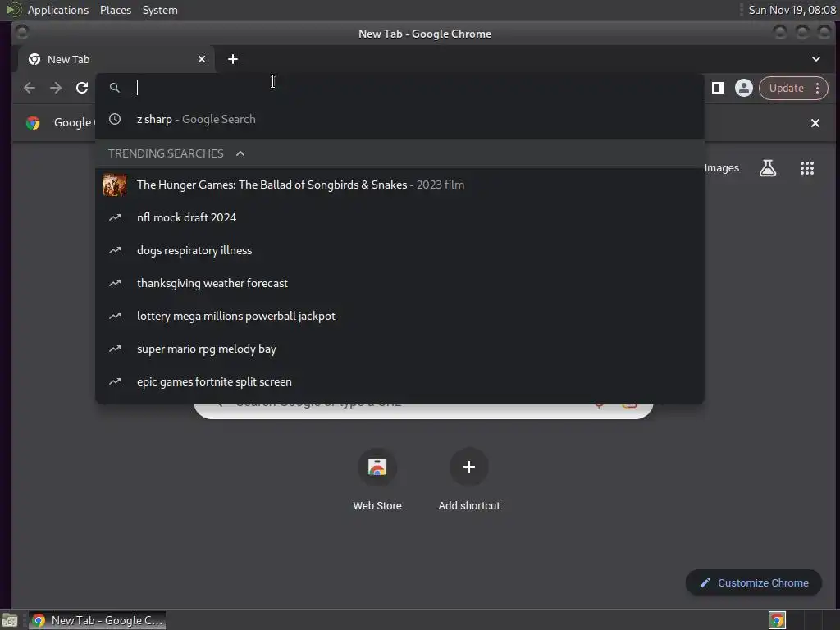Screen dimensions: 840x630
Task: Dismiss the Google infobar with X
Action: [815, 123]
